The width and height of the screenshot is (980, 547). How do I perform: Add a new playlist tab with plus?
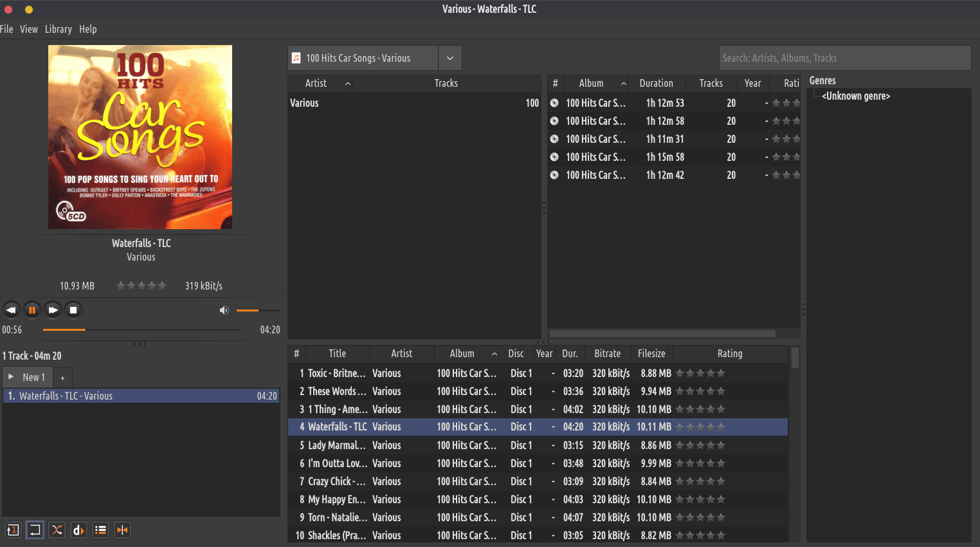(x=62, y=378)
